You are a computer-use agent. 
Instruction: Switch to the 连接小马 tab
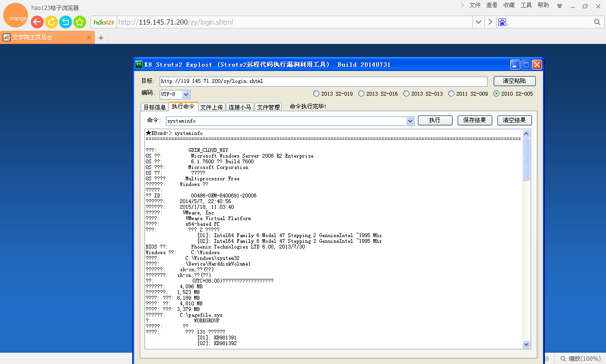240,107
